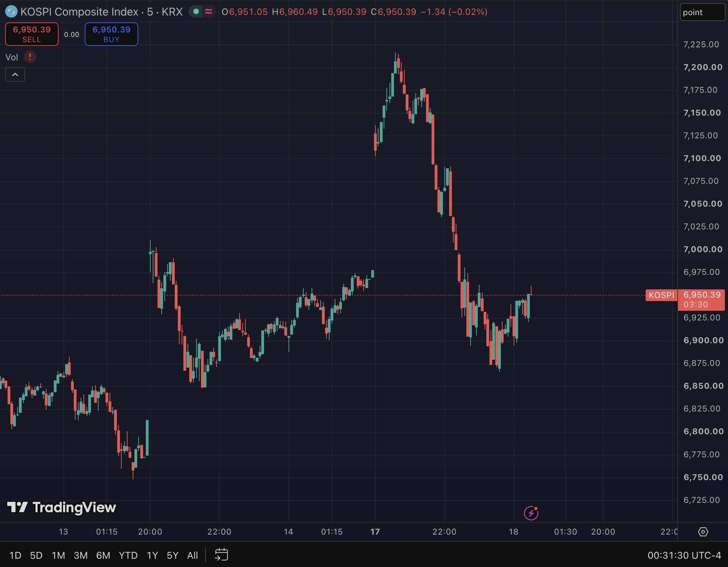Click the Vol indicator label
This screenshot has height=567, width=728.
(12, 57)
